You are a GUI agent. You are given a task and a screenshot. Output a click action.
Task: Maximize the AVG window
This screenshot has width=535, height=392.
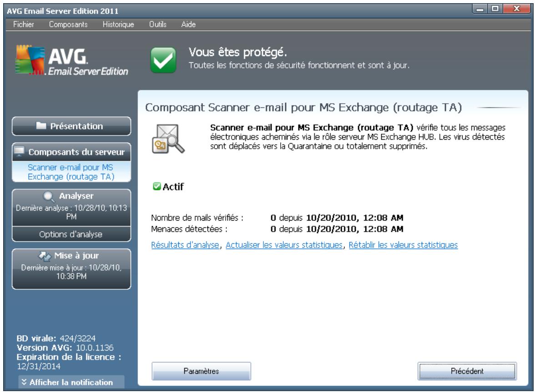pyautogui.click(x=495, y=9)
